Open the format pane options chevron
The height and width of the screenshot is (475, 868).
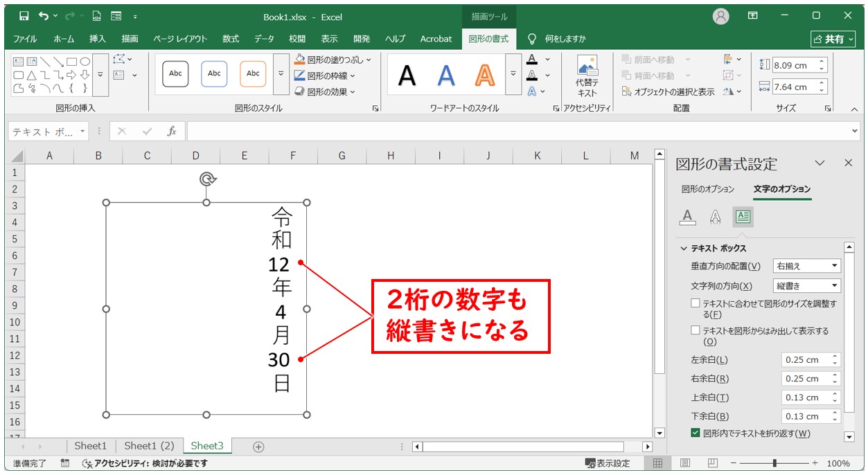pos(820,163)
